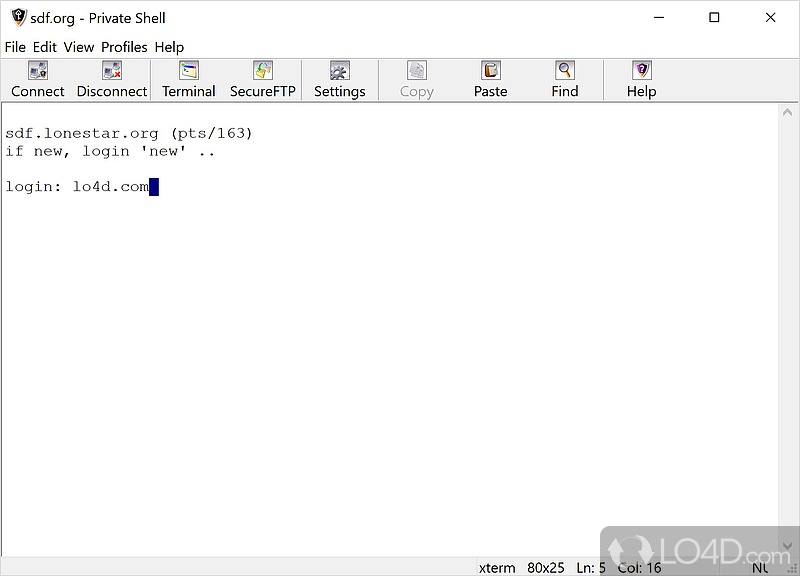The width and height of the screenshot is (800, 576).
Task: Click the Disconnect toolbar icon
Action: click(112, 70)
